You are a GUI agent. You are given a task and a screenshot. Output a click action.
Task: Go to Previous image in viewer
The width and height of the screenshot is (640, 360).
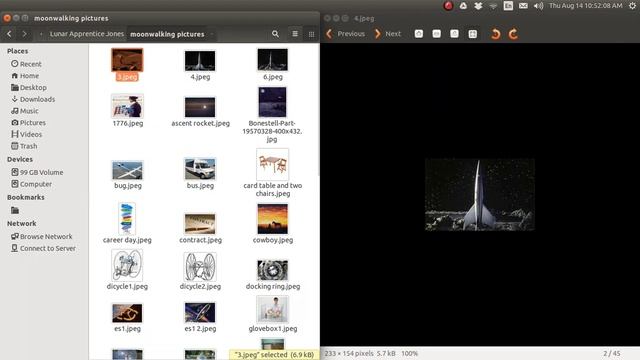(345, 34)
